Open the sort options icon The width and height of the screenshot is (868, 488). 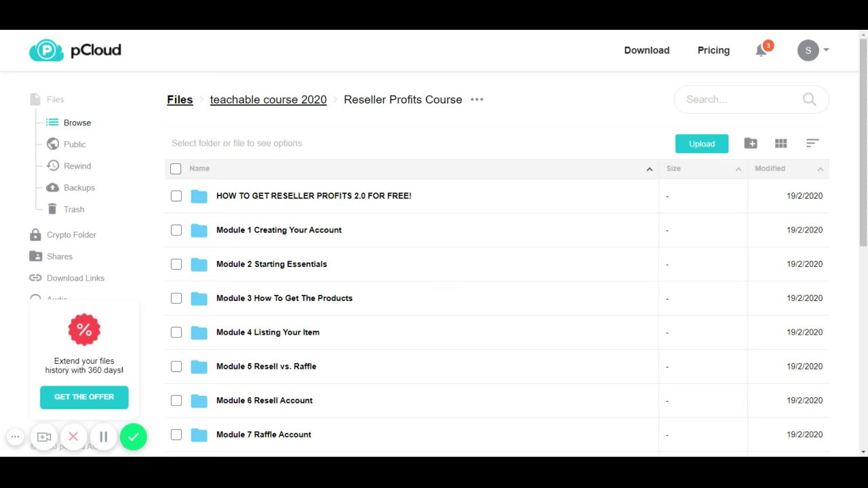[x=812, y=143]
